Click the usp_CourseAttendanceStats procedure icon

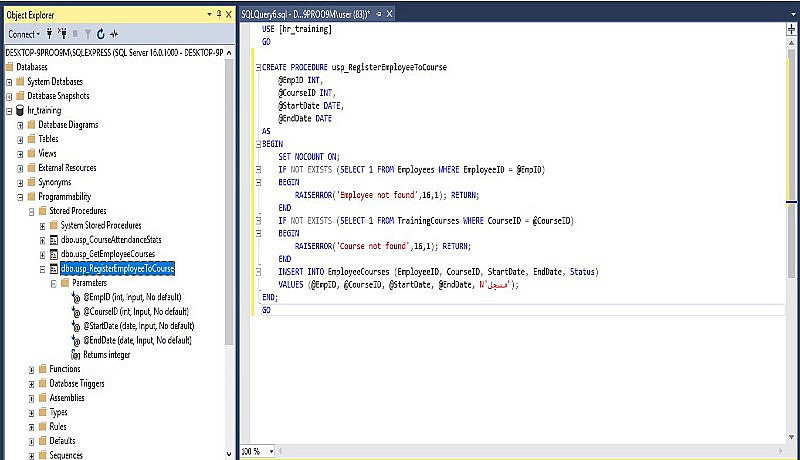(54, 240)
